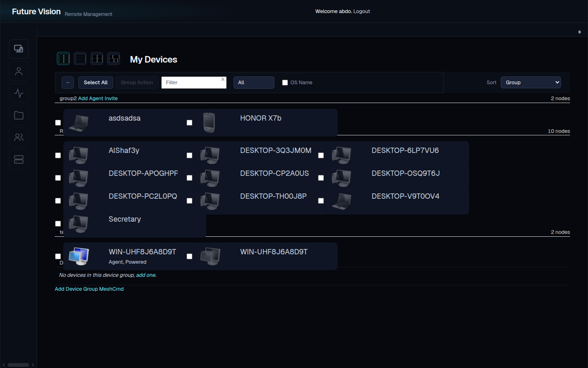Click the DESKTOP-3Q3JM0M computer icon
588x368 pixels.
click(x=210, y=155)
